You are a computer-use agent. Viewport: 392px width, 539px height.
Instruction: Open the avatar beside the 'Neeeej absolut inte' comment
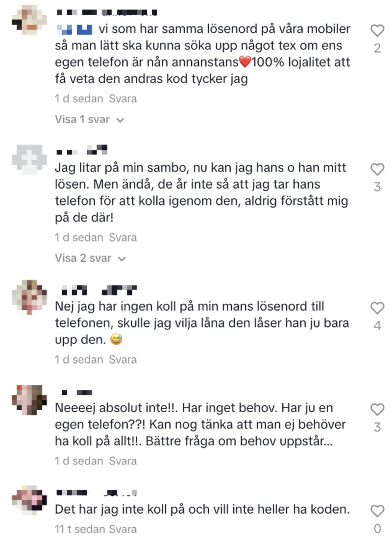click(29, 400)
